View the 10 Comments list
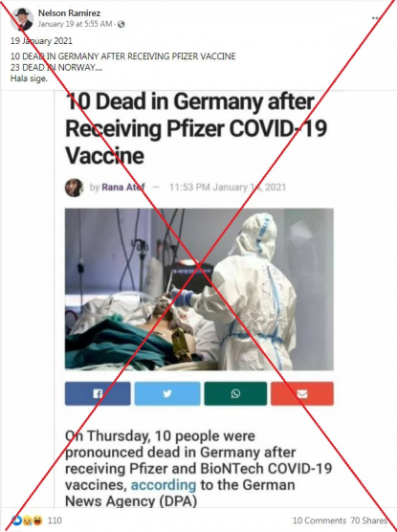This screenshot has width=397, height=532. tap(320, 521)
